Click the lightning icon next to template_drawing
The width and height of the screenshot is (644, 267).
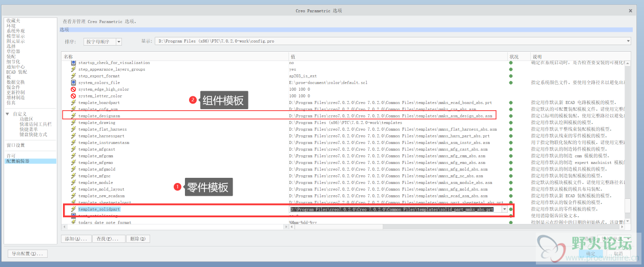pyautogui.click(x=73, y=122)
